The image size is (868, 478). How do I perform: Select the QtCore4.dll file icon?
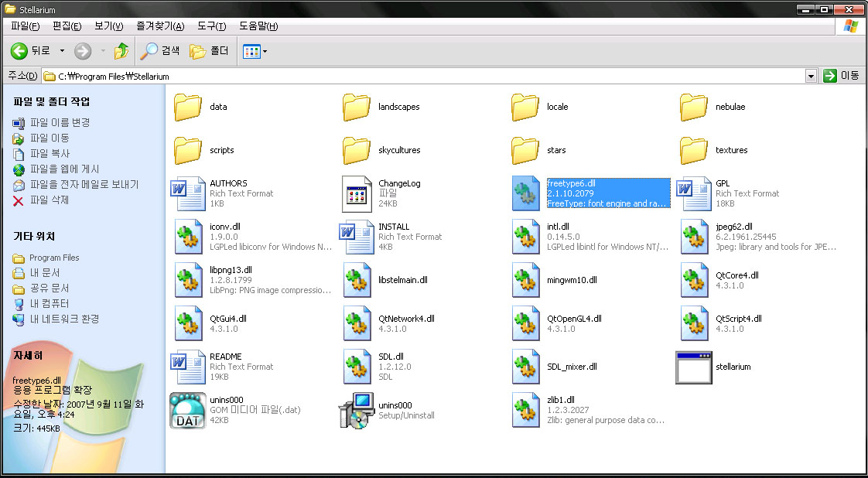tap(694, 280)
